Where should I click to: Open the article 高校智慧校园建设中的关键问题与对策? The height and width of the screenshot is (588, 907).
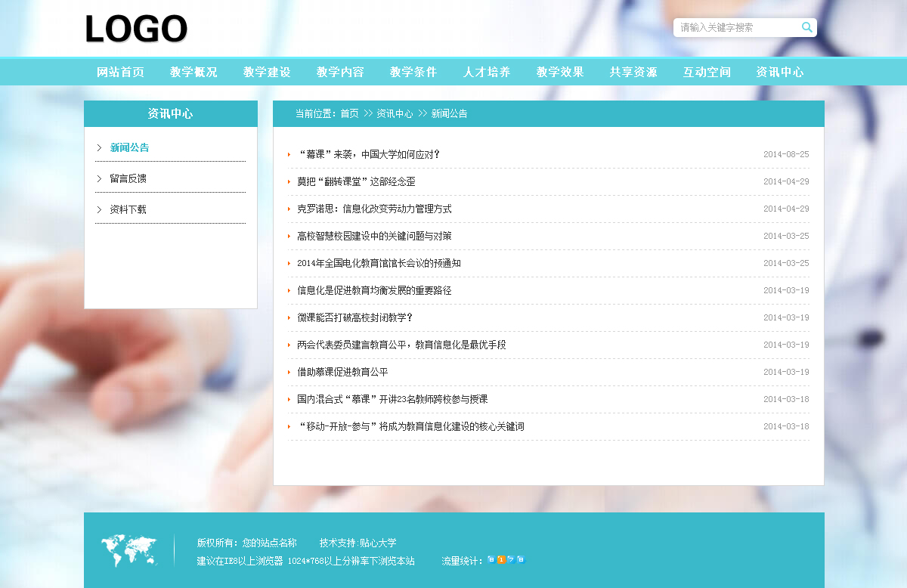(x=374, y=237)
